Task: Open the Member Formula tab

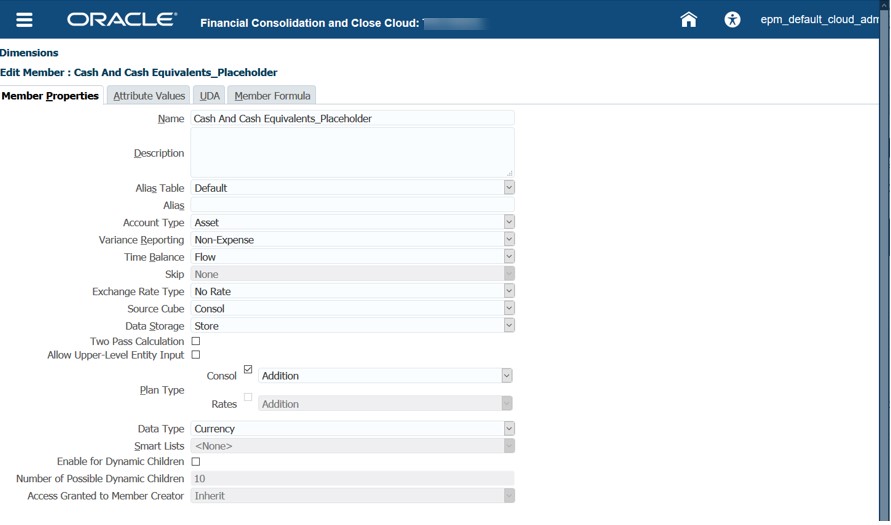Action: click(273, 96)
